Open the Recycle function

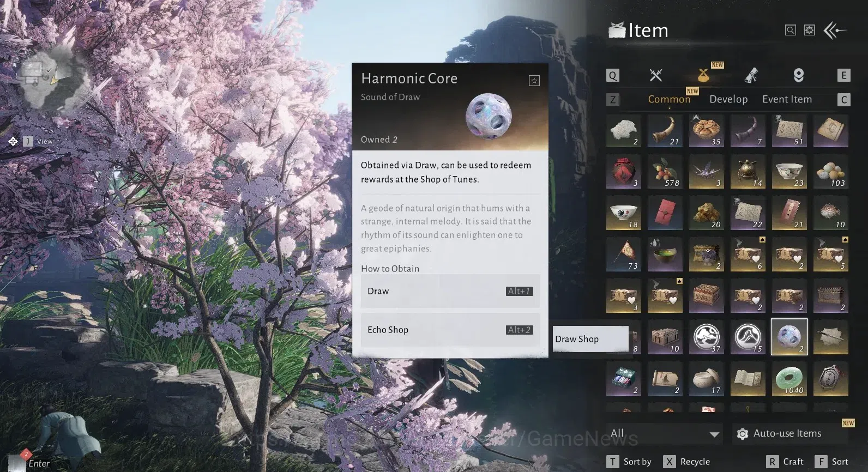pos(687,462)
